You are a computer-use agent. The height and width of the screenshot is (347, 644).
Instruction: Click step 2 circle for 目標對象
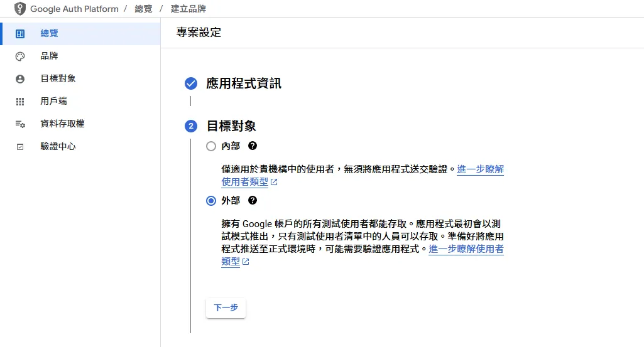coord(190,126)
